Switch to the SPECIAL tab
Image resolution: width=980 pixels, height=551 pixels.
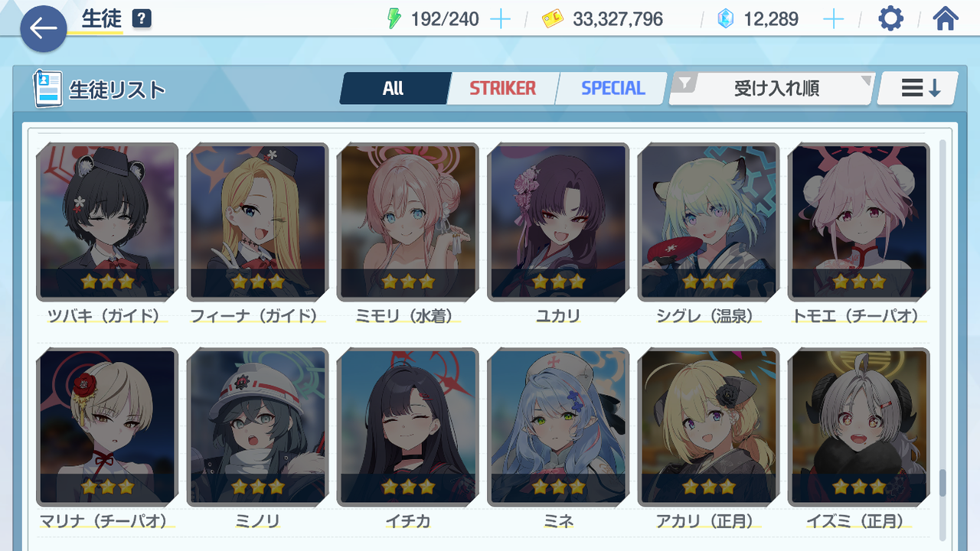[x=612, y=88]
